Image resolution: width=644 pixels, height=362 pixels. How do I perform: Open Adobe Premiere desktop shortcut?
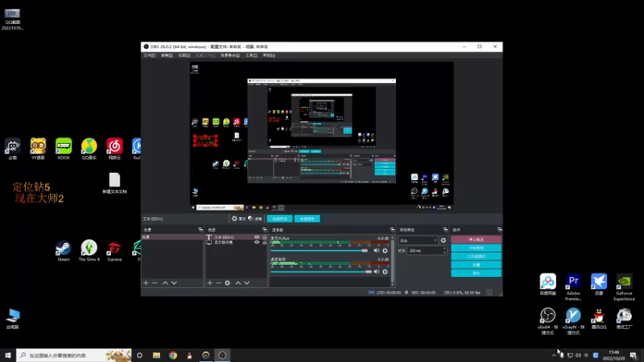coord(573,287)
